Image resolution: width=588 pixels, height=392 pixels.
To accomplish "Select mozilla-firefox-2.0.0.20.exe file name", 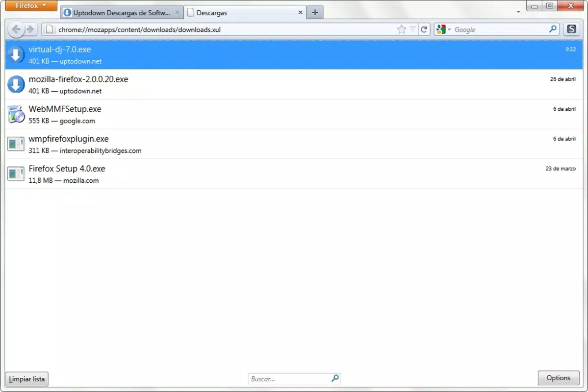I will click(x=78, y=79).
